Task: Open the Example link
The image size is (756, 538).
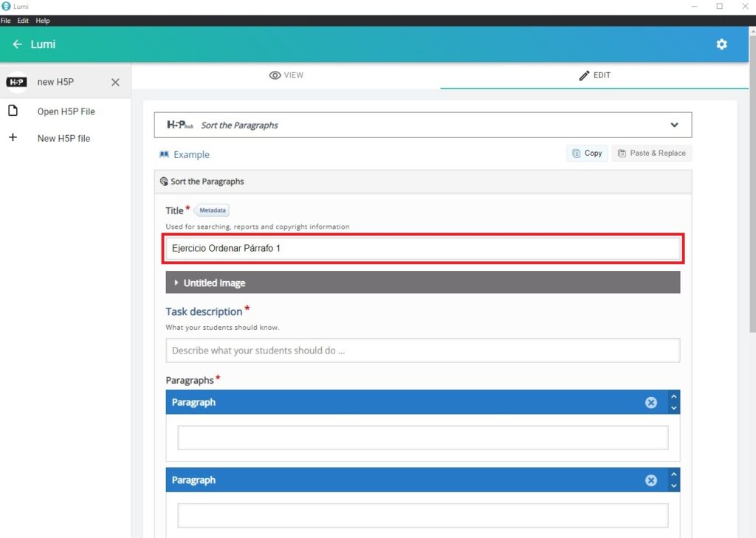Action: point(190,155)
